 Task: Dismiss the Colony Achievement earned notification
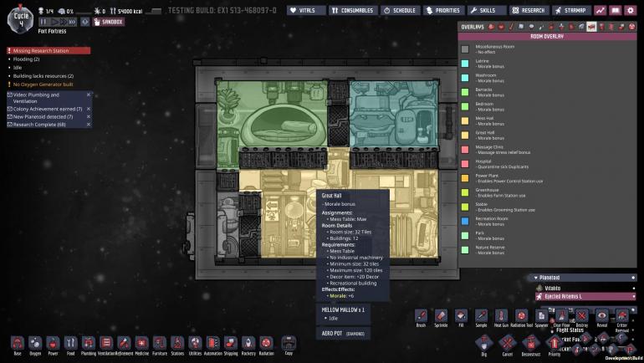pyautogui.click(x=89, y=109)
